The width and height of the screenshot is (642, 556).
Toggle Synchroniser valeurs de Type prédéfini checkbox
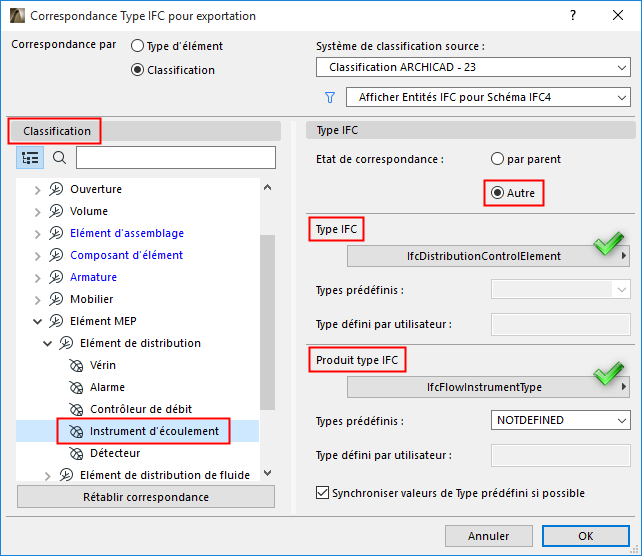[322, 493]
